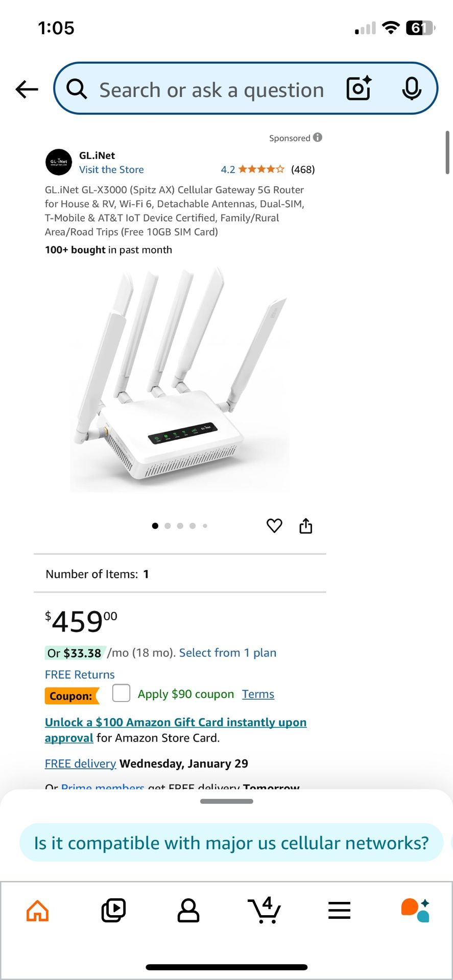Tap the search input field
The image size is (453, 980).
pos(211,90)
